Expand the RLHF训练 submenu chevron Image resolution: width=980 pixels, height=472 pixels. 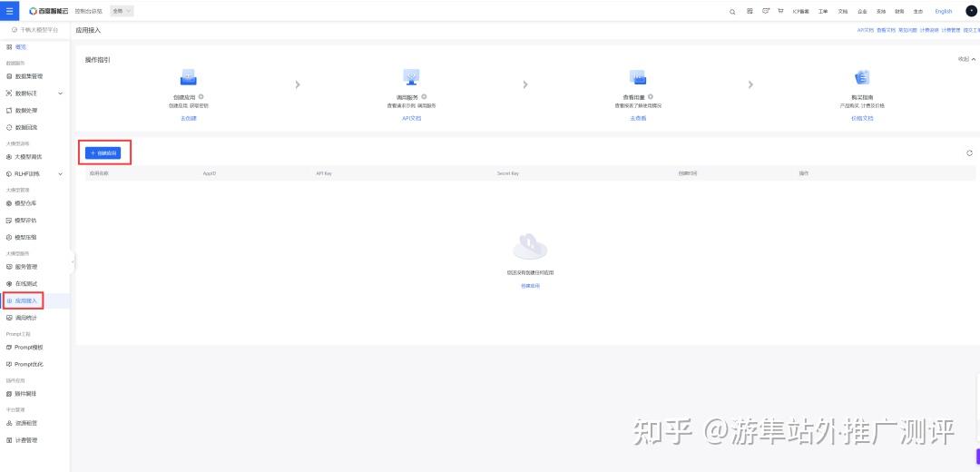61,173
